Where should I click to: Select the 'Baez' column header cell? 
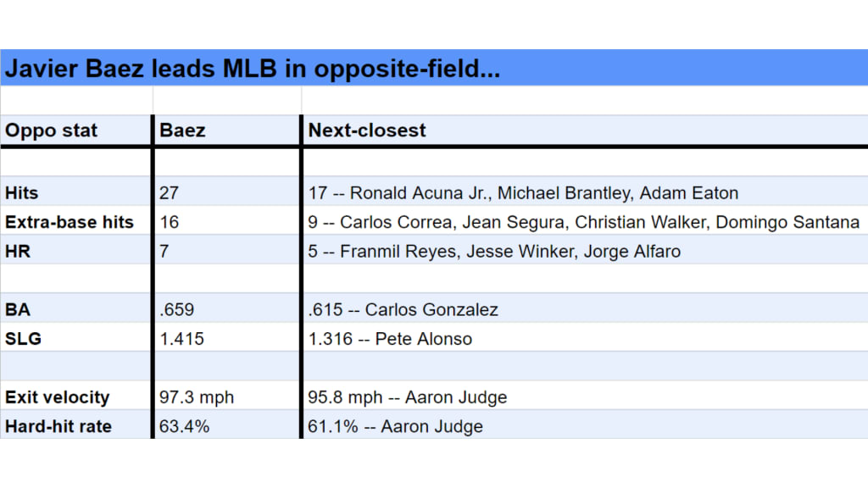click(x=227, y=130)
